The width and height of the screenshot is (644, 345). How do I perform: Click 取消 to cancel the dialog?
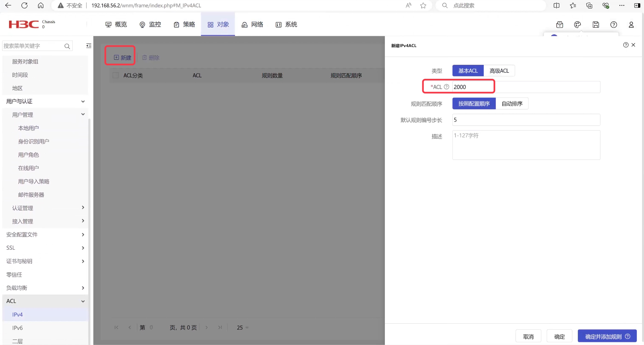528,336
